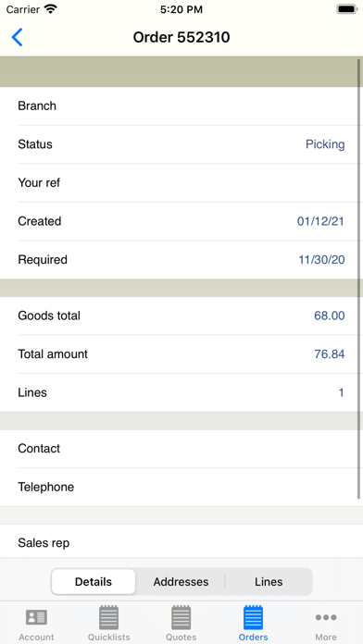Select the Orders notepad icon

pos(253,617)
